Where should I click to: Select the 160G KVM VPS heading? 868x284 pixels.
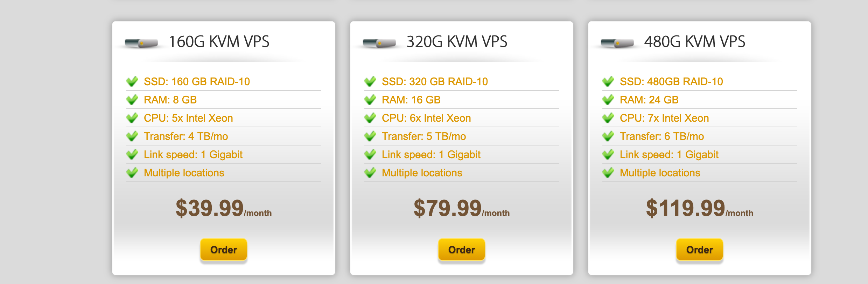pos(219,42)
